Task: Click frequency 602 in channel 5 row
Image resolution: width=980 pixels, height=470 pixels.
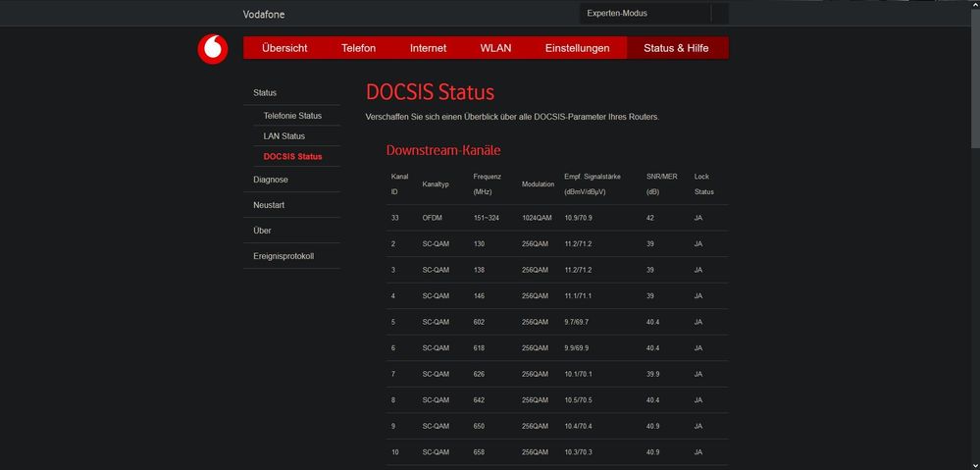Action: tap(480, 322)
